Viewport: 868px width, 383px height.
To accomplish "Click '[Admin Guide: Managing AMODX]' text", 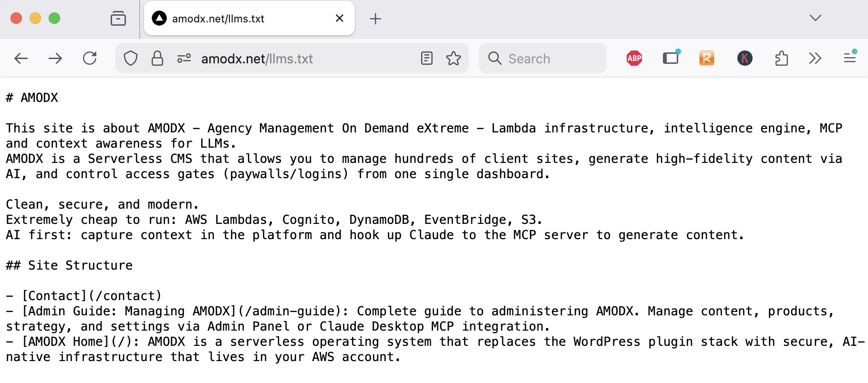I will click(x=129, y=311).
